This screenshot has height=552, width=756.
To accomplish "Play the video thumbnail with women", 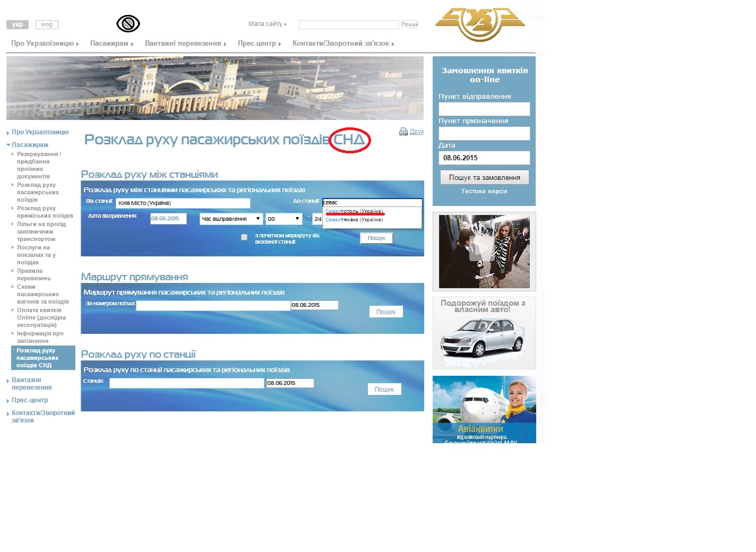I will pyautogui.click(x=484, y=252).
